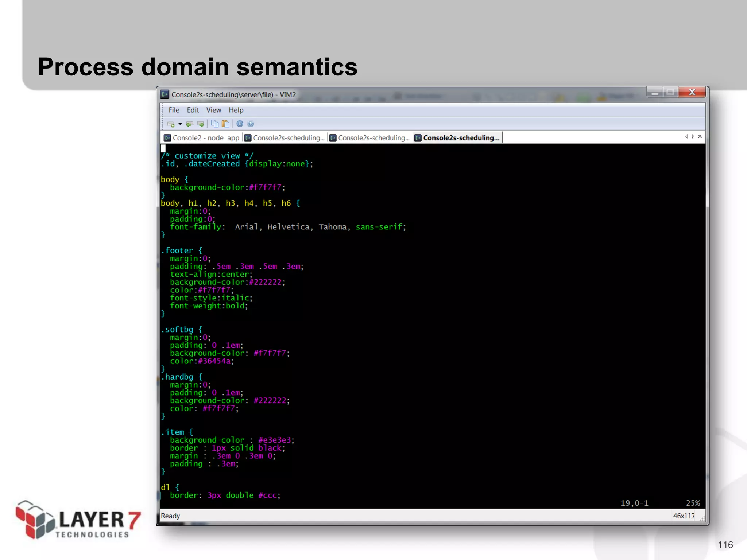Open the New Tab dropdown arrow
Screen dimensions: 747x560
pos(180,124)
